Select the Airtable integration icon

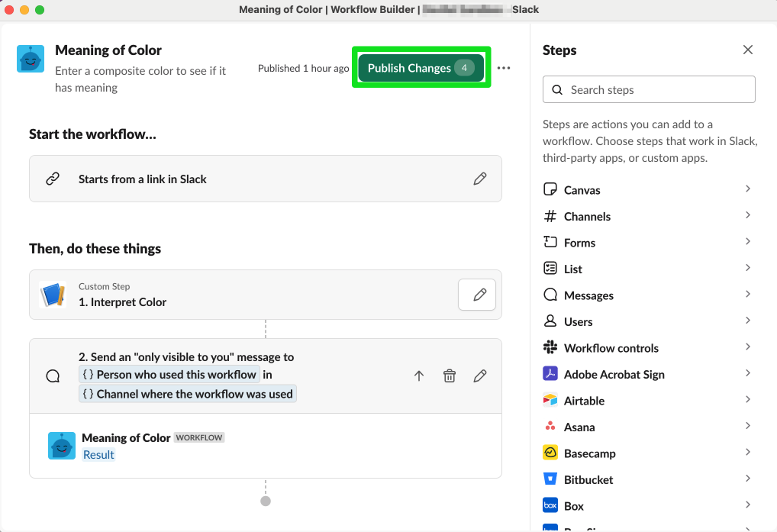551,400
